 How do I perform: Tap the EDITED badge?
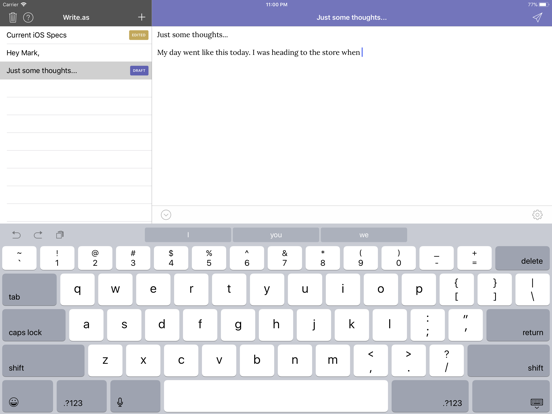(x=139, y=35)
